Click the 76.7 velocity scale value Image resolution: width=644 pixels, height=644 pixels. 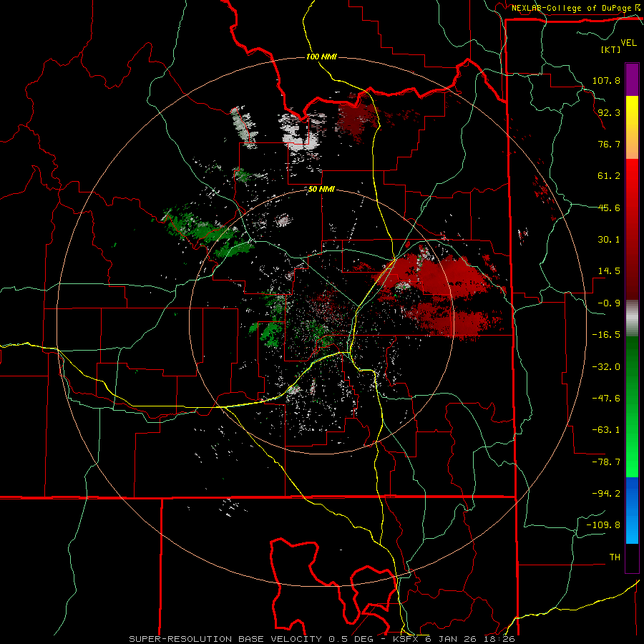[609, 144]
